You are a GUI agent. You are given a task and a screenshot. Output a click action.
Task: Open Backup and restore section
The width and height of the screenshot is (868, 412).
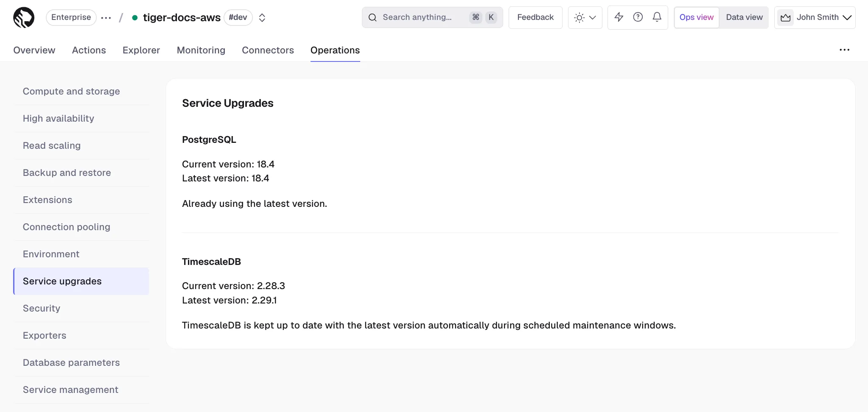coord(81,173)
